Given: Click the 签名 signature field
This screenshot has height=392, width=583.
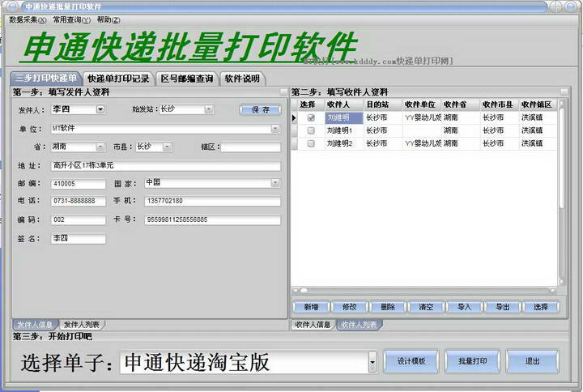Looking at the screenshot, I should [x=78, y=238].
